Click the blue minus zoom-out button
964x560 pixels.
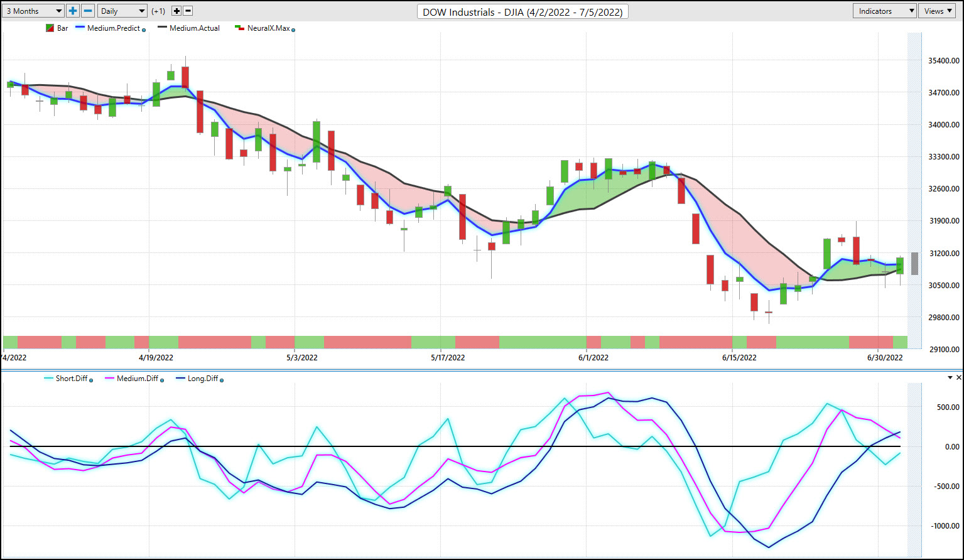[88, 11]
